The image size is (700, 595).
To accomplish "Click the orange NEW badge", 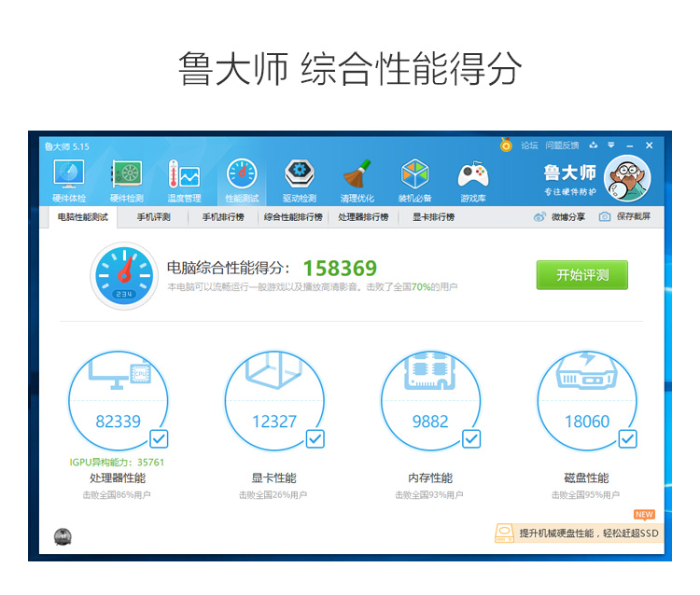I will click(644, 515).
